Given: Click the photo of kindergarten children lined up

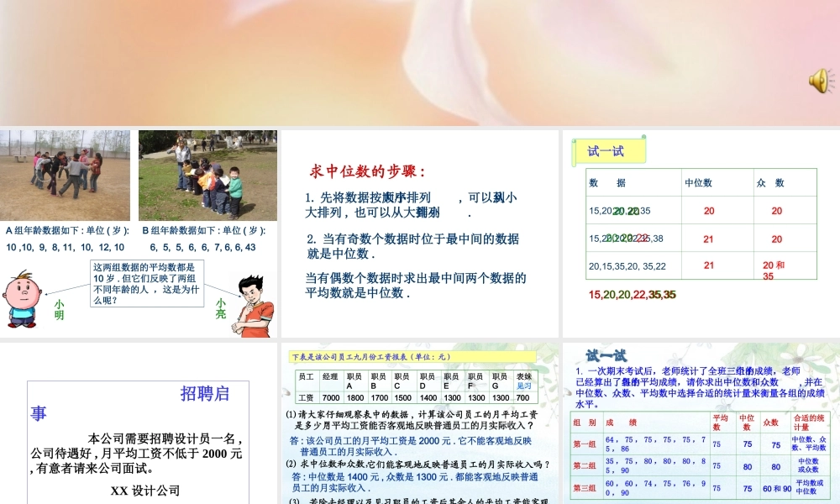Looking at the screenshot, I should tap(207, 176).
